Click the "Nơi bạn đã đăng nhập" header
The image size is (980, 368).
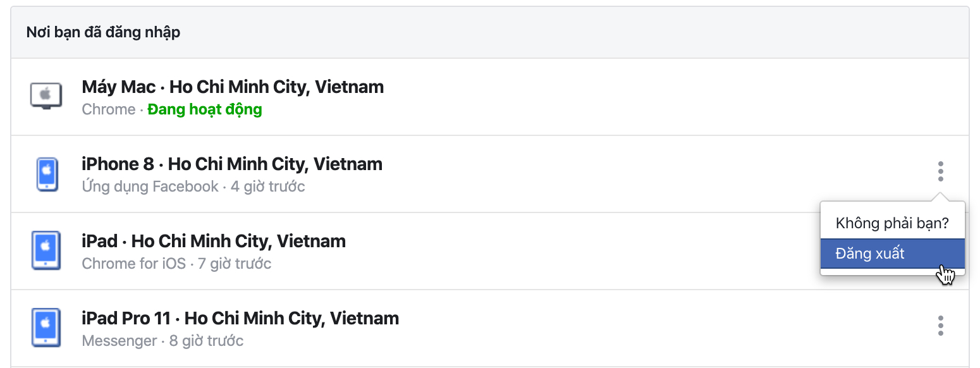[104, 32]
